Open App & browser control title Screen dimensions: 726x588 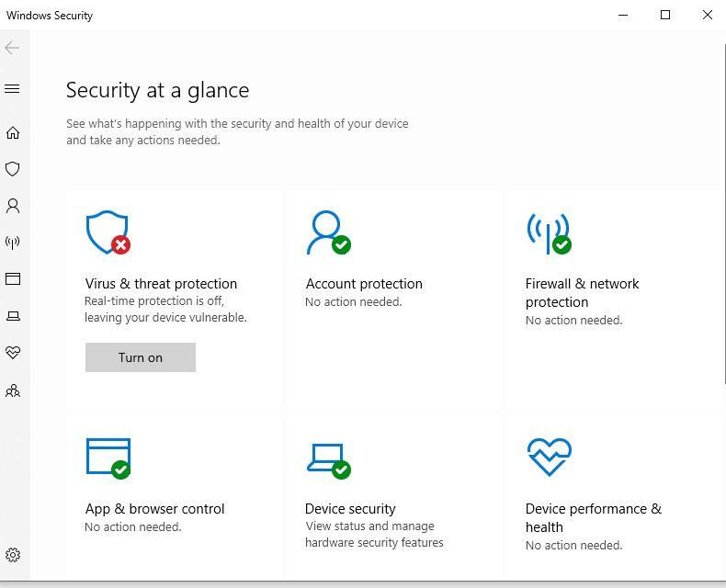154,508
